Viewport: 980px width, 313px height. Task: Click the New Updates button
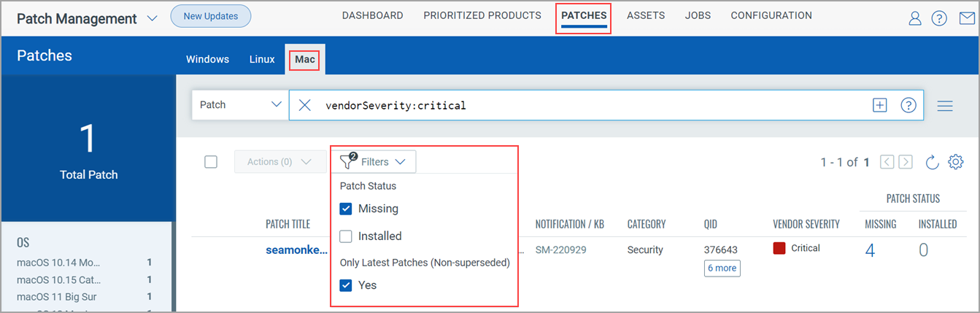210,15
